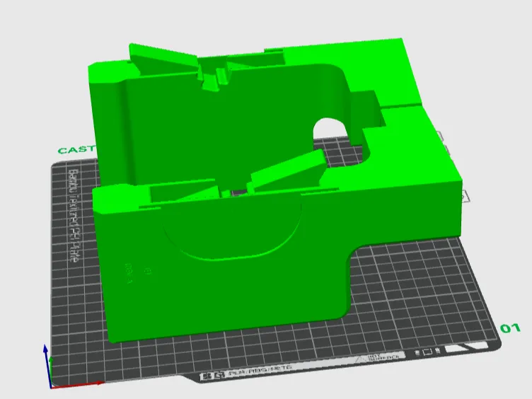Click the topmost plate-side icon behind the model
This screenshot has width=532, height=399.
pos(439,136)
